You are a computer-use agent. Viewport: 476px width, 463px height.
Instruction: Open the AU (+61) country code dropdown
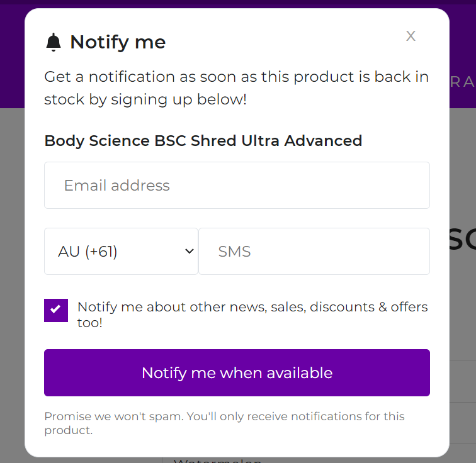[121, 252]
